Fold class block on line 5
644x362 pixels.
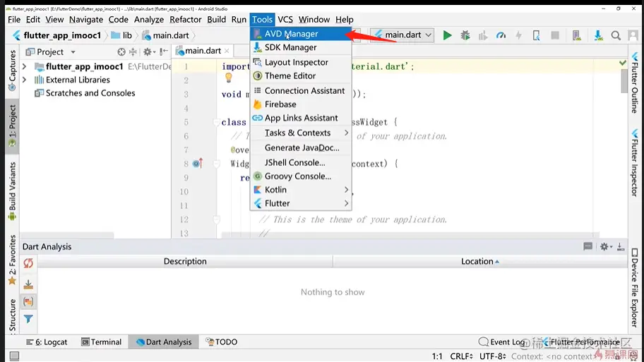click(x=216, y=122)
